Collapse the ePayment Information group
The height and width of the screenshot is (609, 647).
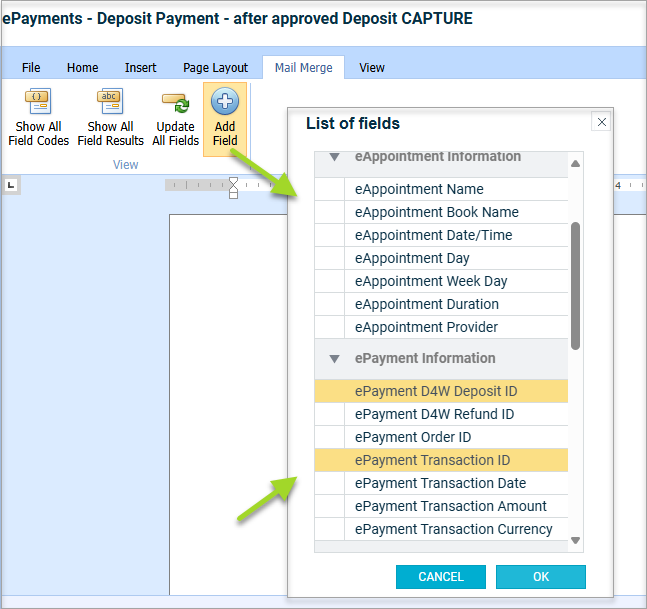pyautogui.click(x=335, y=358)
